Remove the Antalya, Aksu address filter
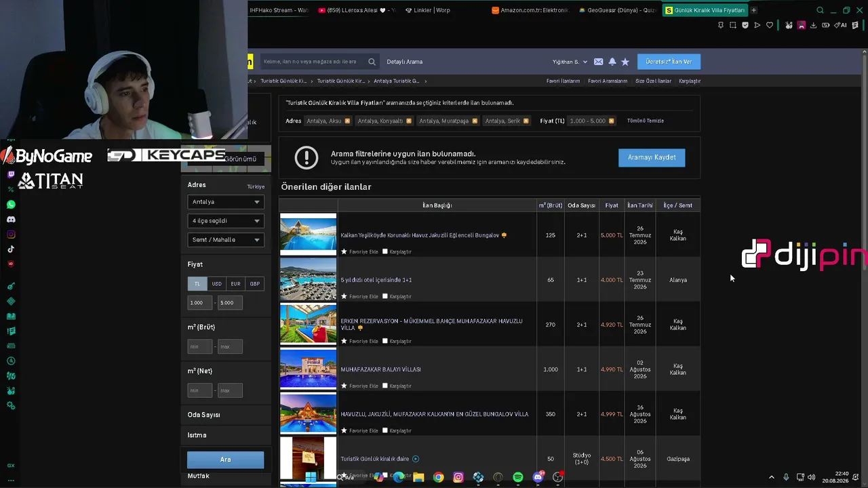This screenshot has height=488, width=868. pyautogui.click(x=347, y=121)
